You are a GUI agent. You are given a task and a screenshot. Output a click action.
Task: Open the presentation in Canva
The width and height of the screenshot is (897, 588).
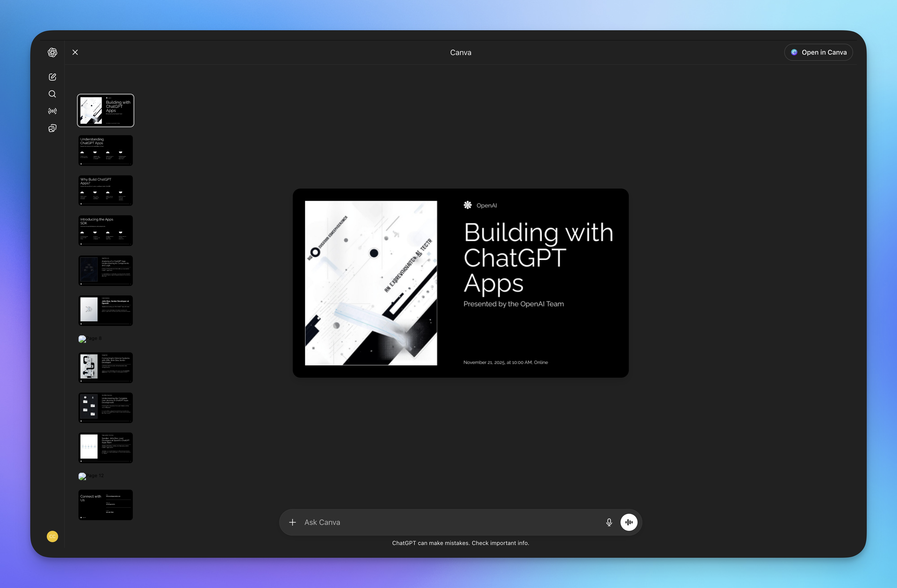point(818,52)
